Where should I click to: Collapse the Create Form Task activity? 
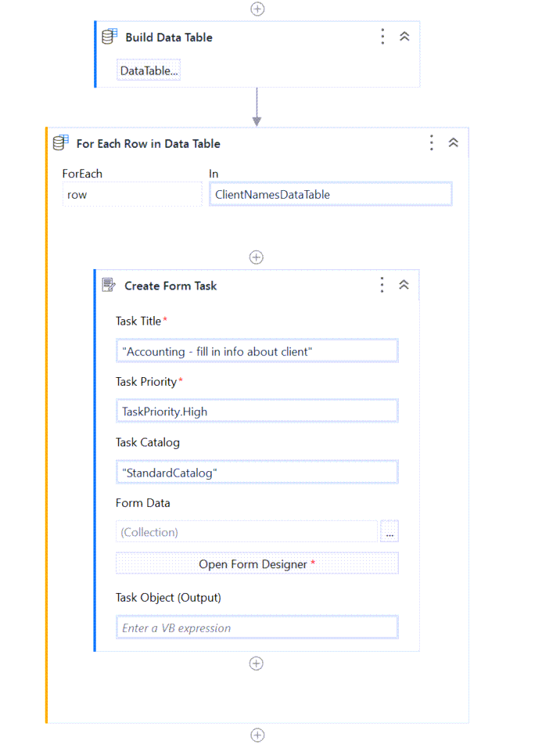[404, 286]
